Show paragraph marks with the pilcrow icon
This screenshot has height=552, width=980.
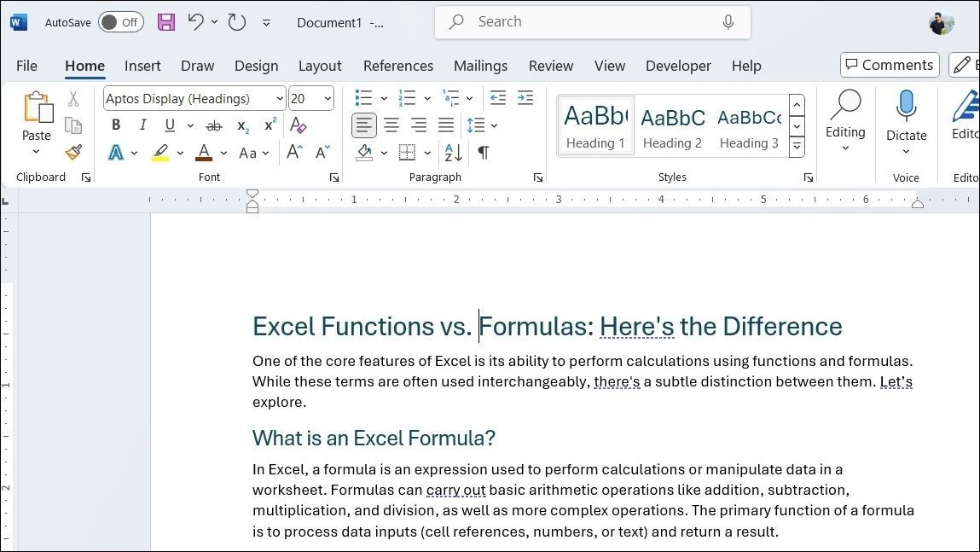(x=483, y=152)
